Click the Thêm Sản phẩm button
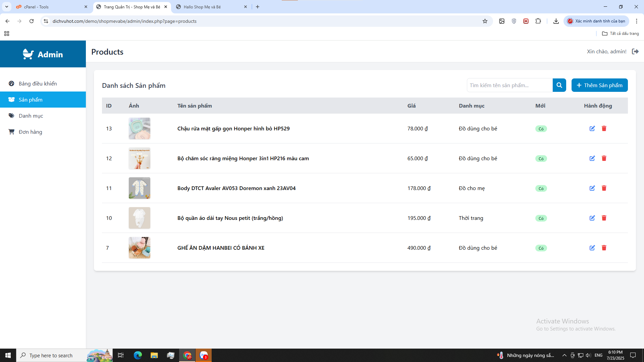This screenshot has width=644, height=362. coord(599,85)
